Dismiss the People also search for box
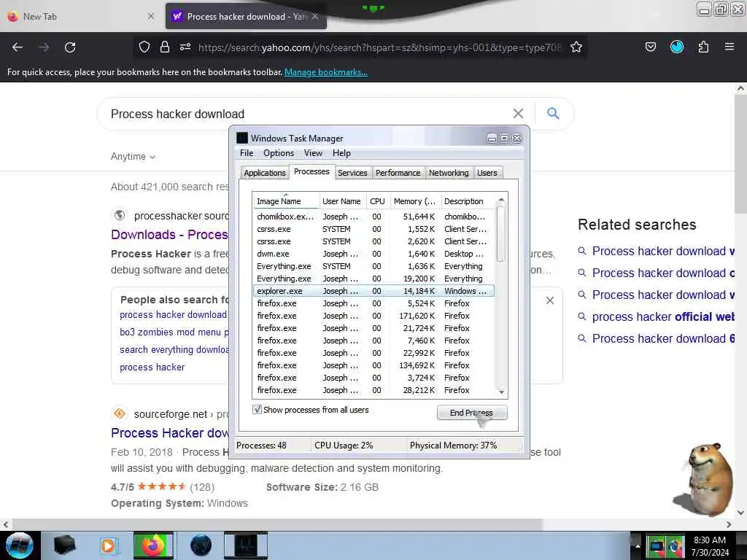Viewport: 747px width, 560px height. click(550, 300)
